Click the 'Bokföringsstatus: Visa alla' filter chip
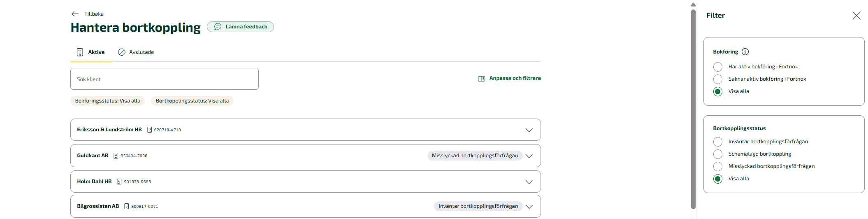Screen dimensions: 868x219 click(x=107, y=101)
